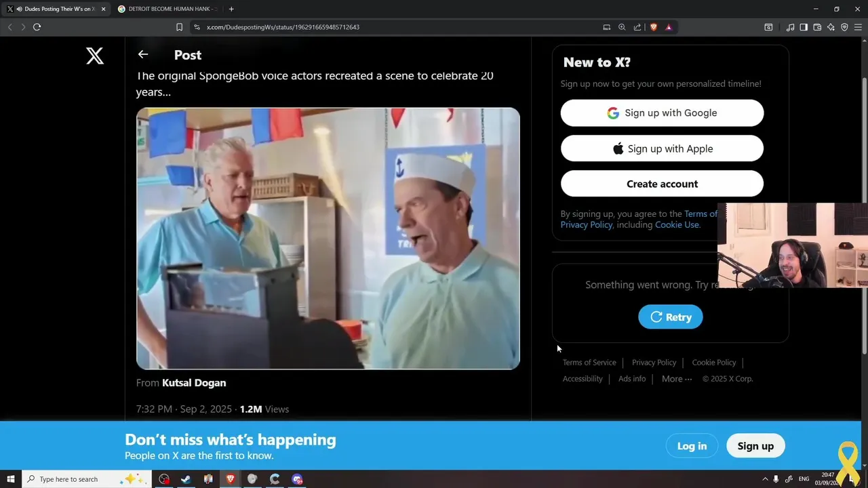Open the Windows Start menu

pyautogui.click(x=11, y=479)
